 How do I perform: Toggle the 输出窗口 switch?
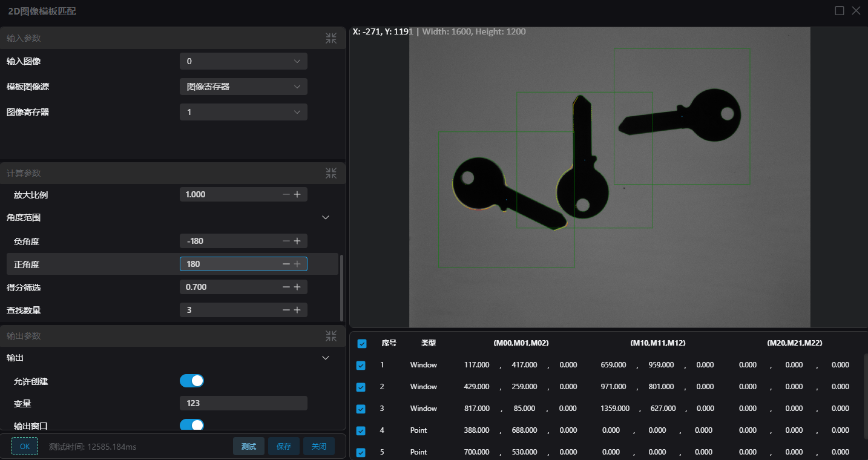tap(192, 425)
